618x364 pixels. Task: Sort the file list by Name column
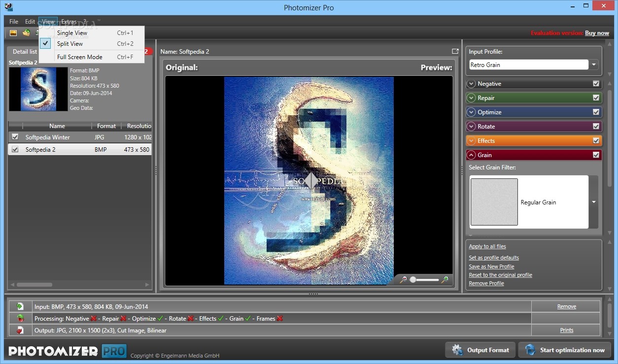(x=57, y=126)
